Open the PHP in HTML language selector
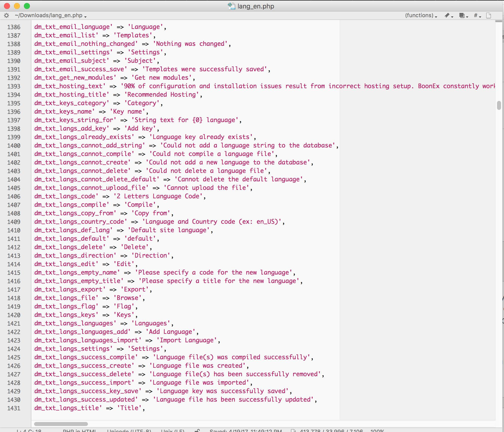The height and width of the screenshot is (432, 504). [79, 431]
